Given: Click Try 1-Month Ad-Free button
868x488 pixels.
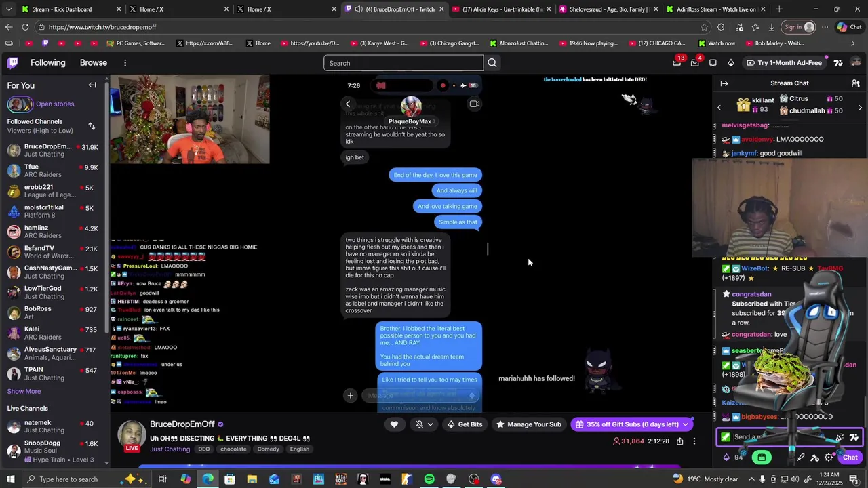Looking at the screenshot, I should (784, 63).
